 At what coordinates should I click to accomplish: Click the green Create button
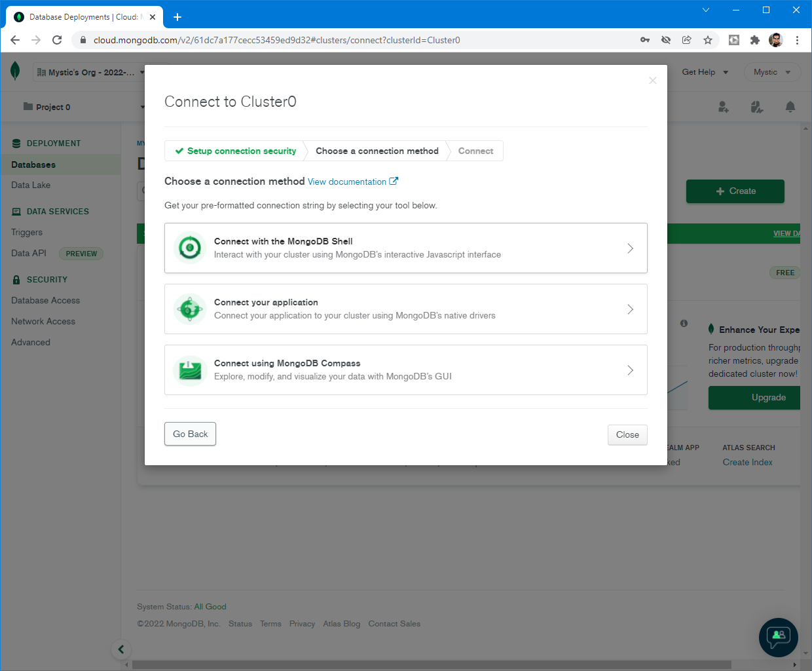coord(735,191)
